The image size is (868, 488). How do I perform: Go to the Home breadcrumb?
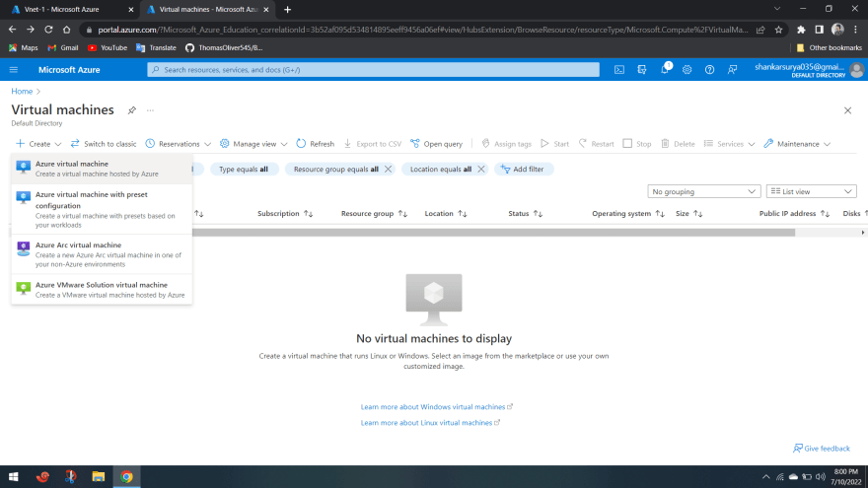pos(22,92)
